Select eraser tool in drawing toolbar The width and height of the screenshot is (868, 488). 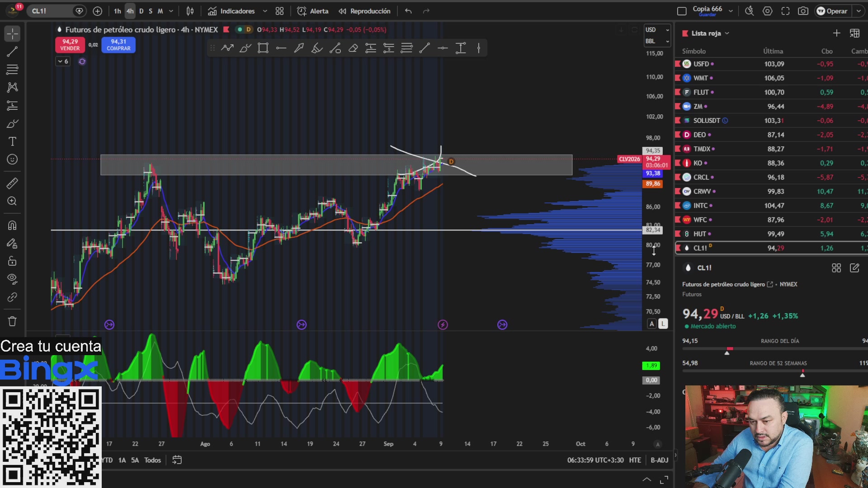tap(353, 48)
